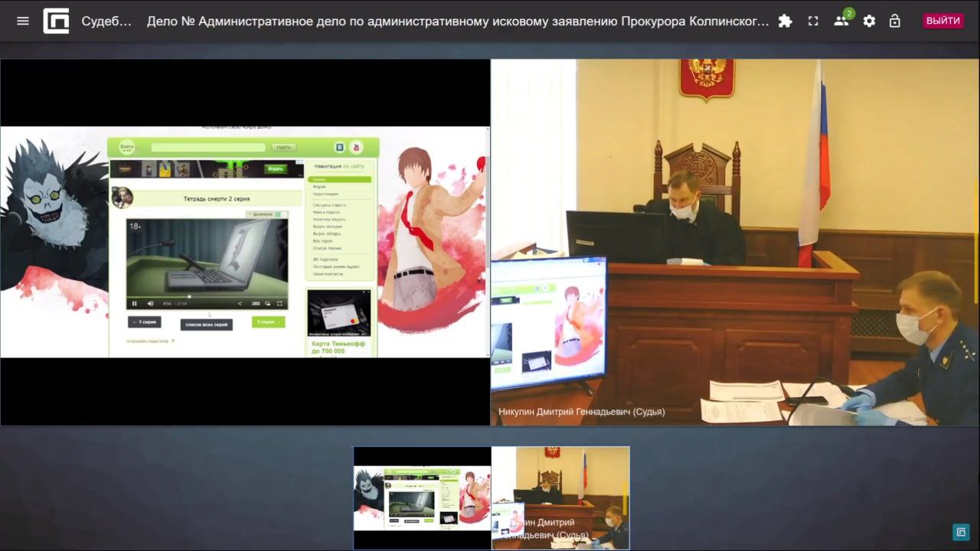Click the case title text in header

[x=458, y=21]
